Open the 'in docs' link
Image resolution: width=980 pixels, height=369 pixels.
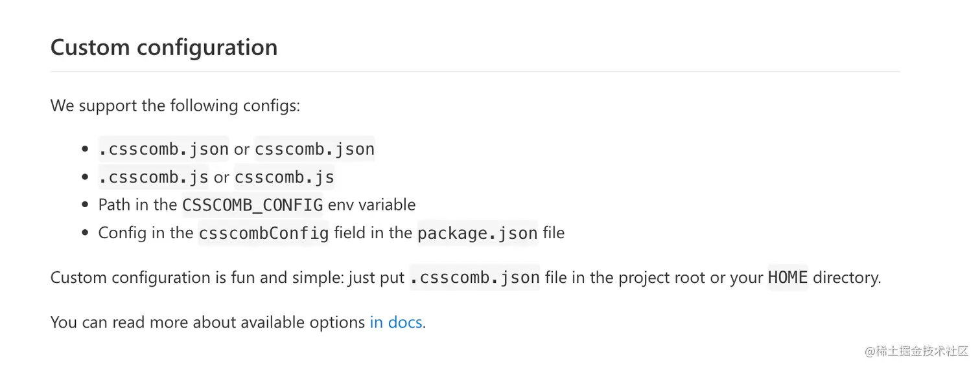tap(396, 322)
